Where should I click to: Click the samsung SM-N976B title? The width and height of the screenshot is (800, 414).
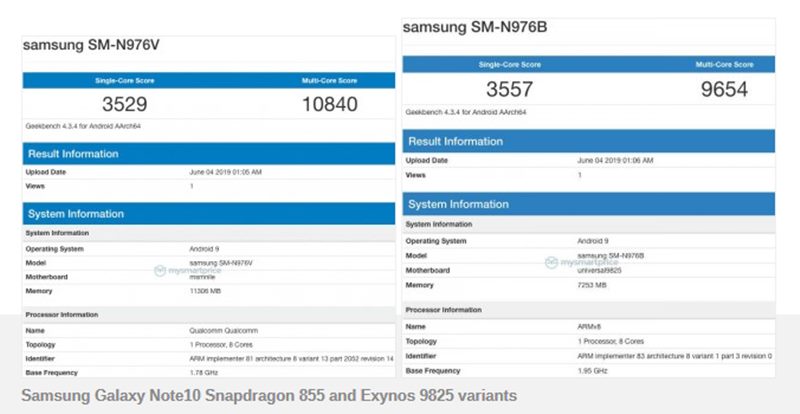pyautogui.click(x=475, y=27)
